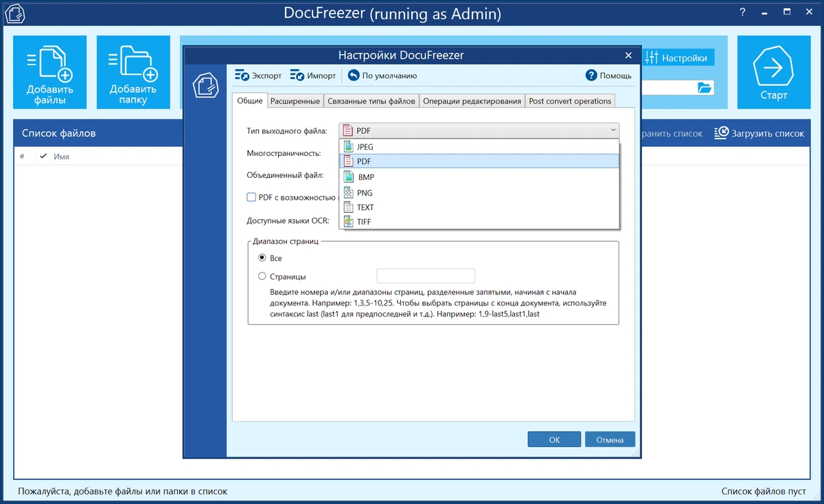Choose JPEG from the file type list

(x=479, y=147)
